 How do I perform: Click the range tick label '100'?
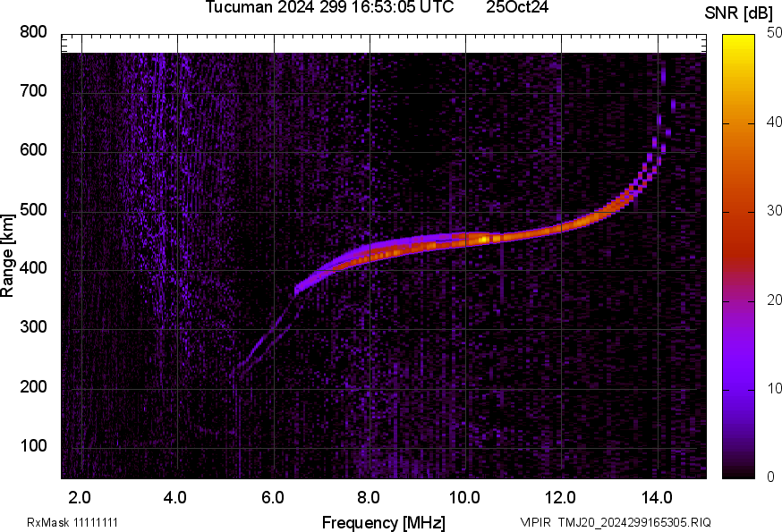(x=33, y=445)
